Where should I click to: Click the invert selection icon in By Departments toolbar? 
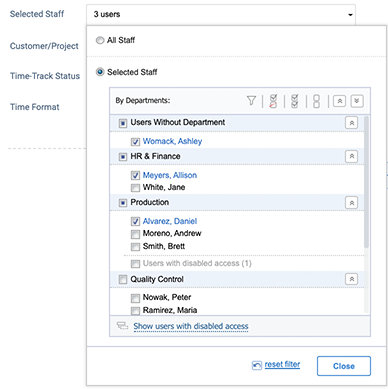[x=273, y=101]
